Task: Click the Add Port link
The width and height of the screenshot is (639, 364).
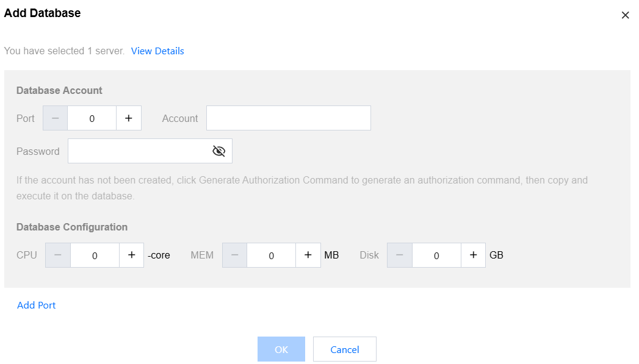Action: (37, 305)
